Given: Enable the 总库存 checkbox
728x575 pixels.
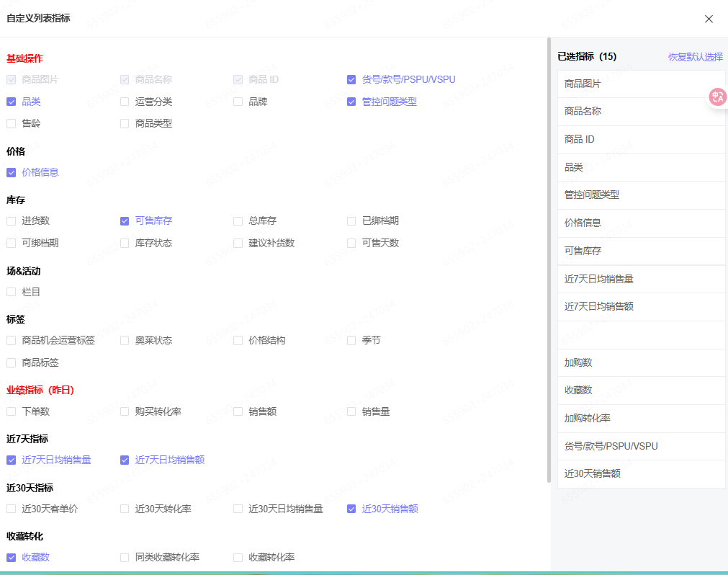Looking at the screenshot, I should pos(238,220).
